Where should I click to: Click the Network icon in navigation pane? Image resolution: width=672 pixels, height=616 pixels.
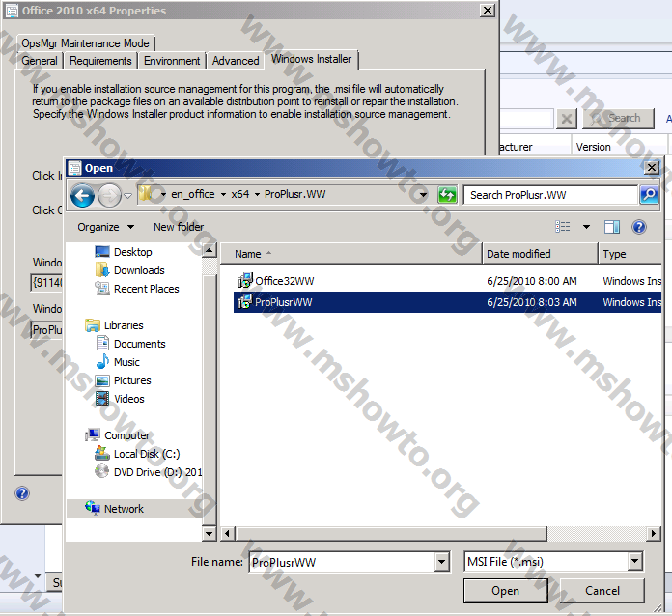(x=93, y=508)
